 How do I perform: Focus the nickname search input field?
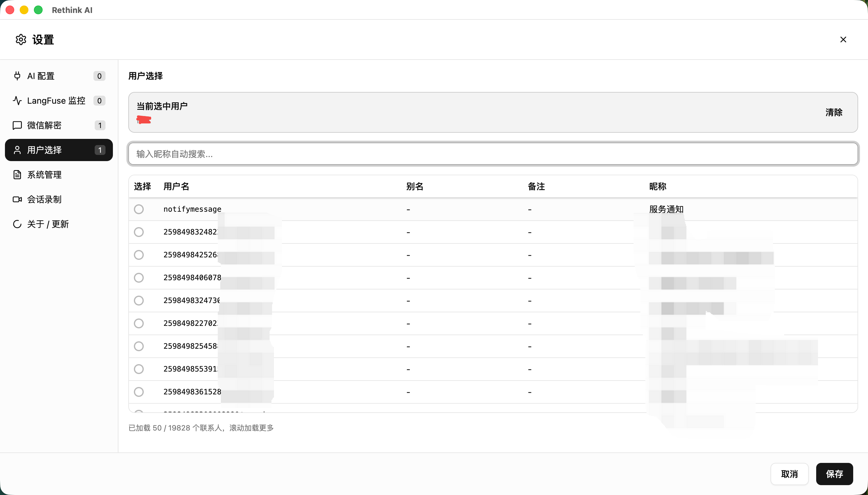tap(493, 154)
